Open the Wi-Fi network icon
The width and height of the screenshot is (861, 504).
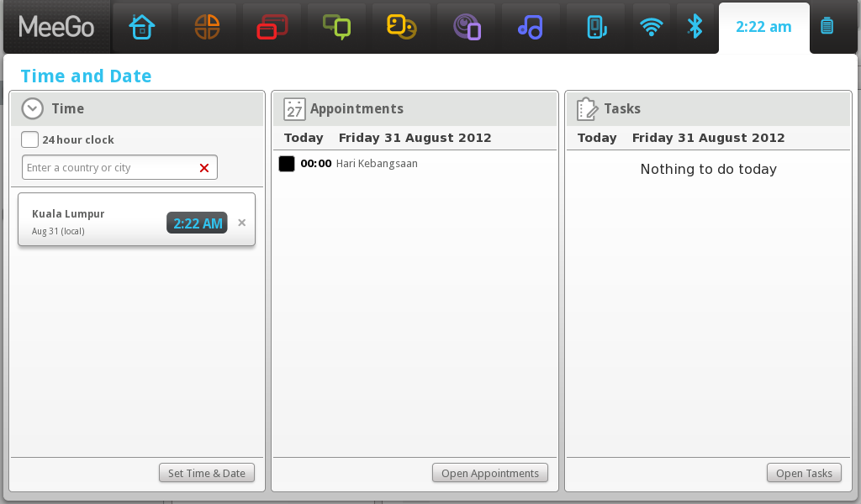point(652,27)
